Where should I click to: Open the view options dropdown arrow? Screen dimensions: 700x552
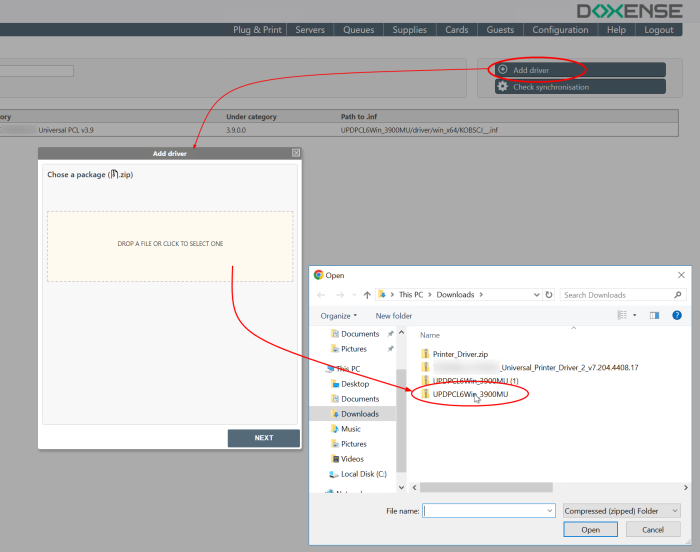[634, 315]
